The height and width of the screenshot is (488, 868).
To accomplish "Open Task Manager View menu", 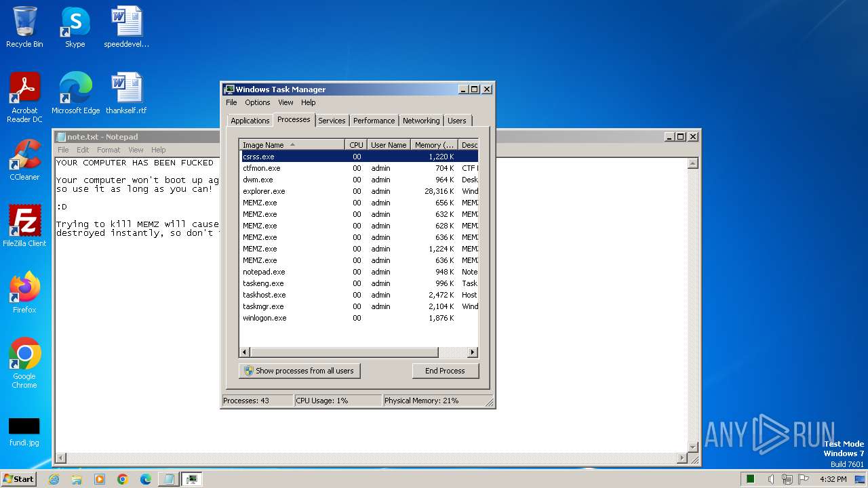I will [286, 102].
